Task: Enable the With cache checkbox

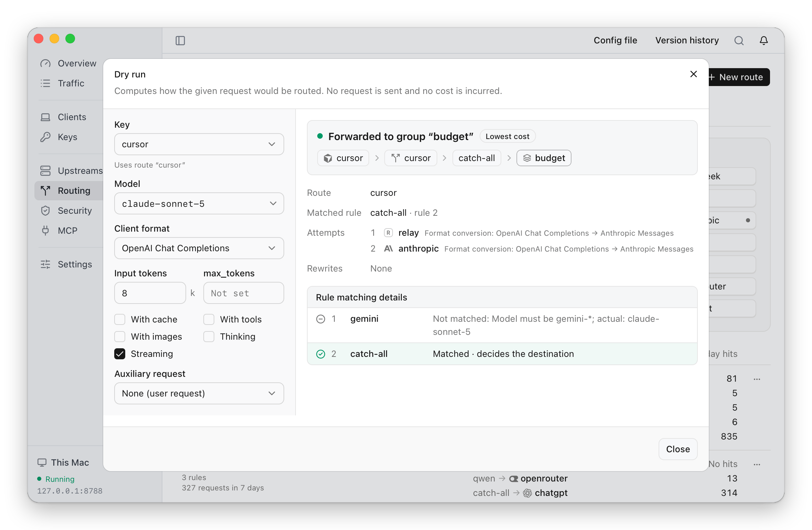Action: coord(120,319)
